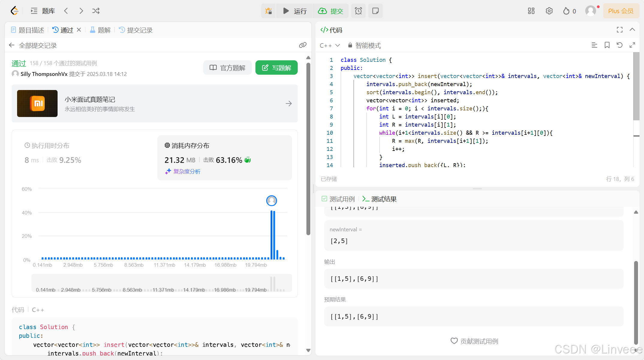Click 贡献测试用例 contribute link
The image size is (644, 360).
pyautogui.click(x=474, y=341)
